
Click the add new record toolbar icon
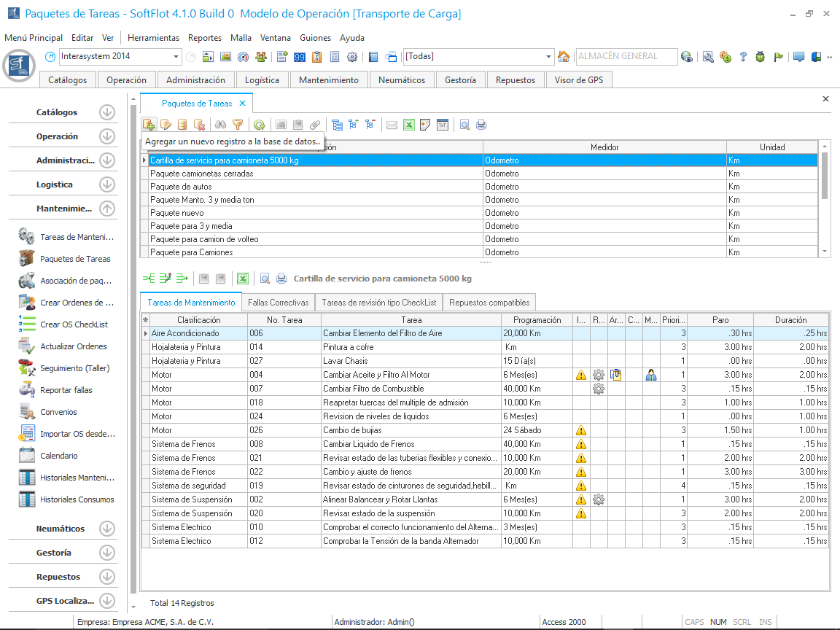(149, 125)
